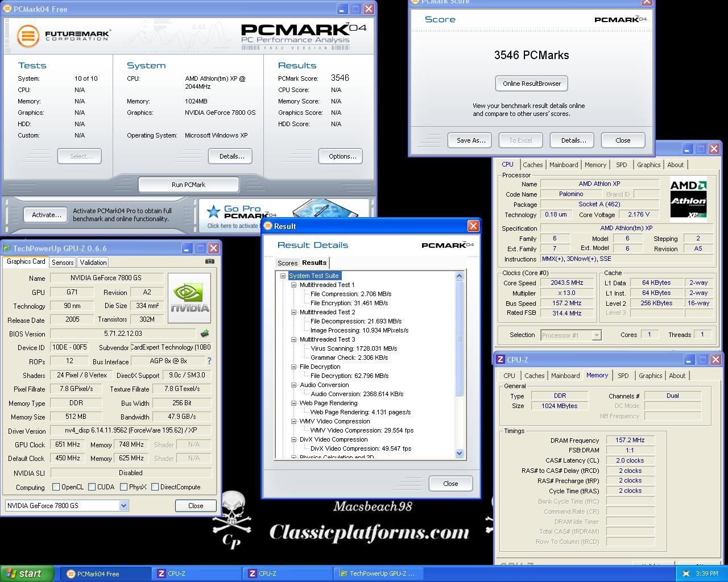Activate the TechPowerUp GPU-Z taskbar button

point(379,574)
